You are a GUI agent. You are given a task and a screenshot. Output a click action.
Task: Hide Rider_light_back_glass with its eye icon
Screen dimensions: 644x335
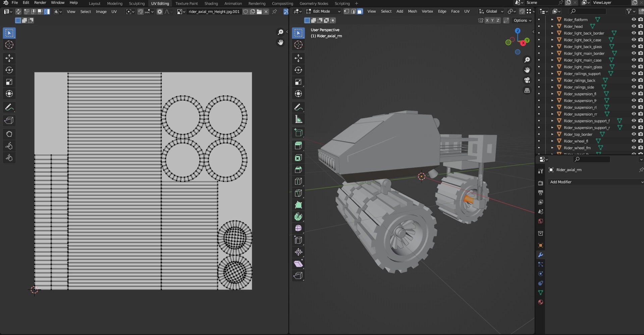click(634, 47)
